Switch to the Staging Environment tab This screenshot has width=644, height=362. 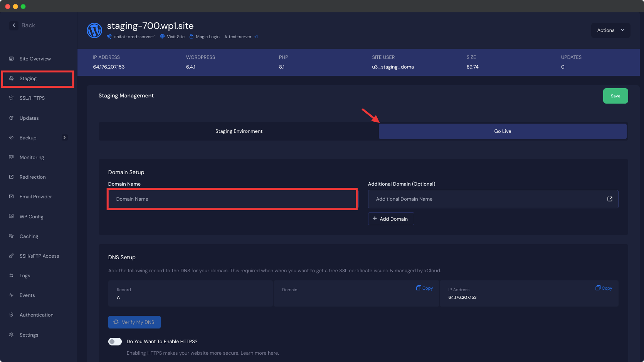click(x=239, y=131)
